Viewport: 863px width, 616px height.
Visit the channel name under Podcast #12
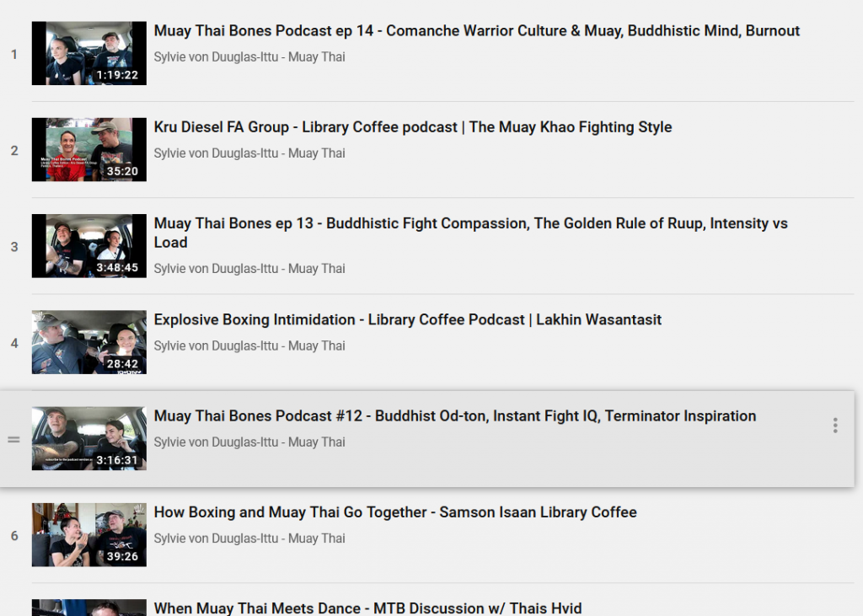(x=249, y=442)
